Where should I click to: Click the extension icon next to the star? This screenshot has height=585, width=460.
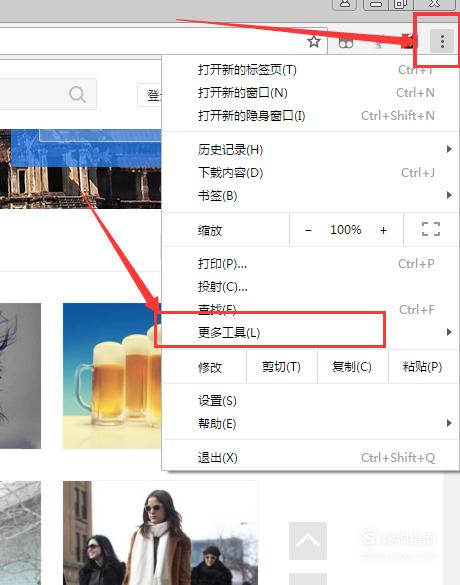[x=346, y=43]
